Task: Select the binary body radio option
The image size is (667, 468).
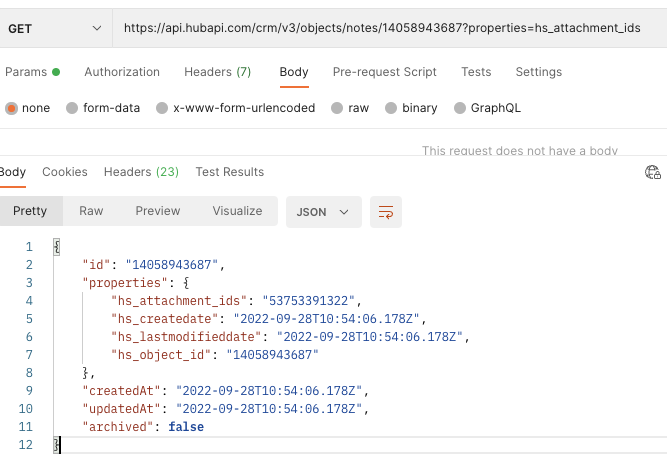Action: tap(391, 108)
